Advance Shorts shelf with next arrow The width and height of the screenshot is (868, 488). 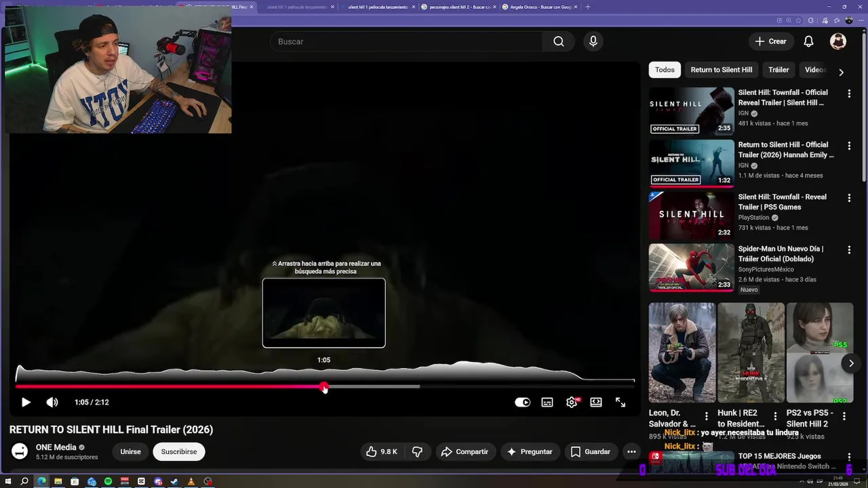(851, 363)
